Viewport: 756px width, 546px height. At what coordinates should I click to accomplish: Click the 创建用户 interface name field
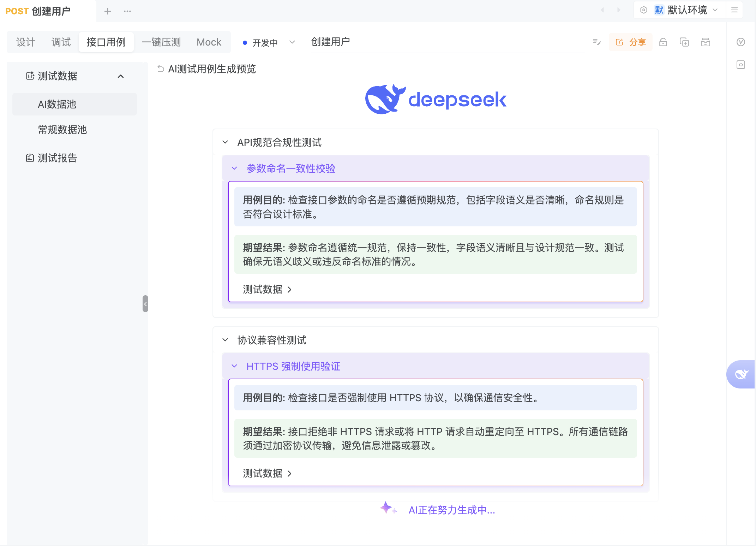click(x=448, y=42)
